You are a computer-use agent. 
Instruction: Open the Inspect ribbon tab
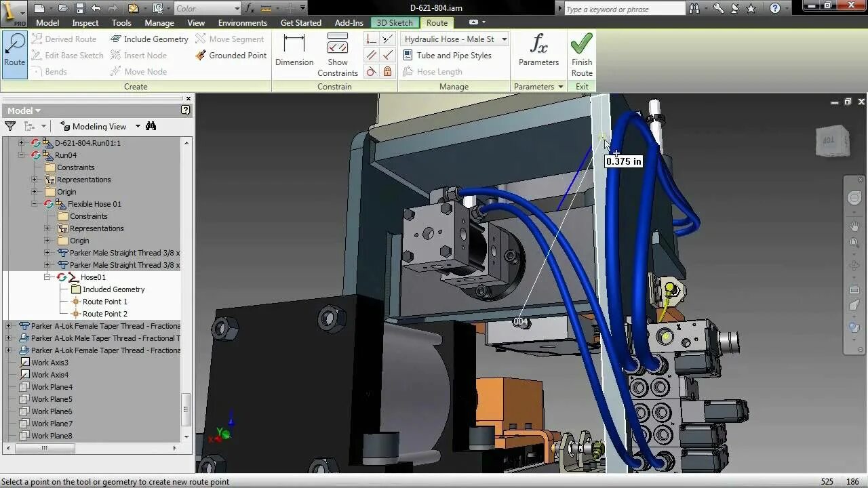point(85,23)
